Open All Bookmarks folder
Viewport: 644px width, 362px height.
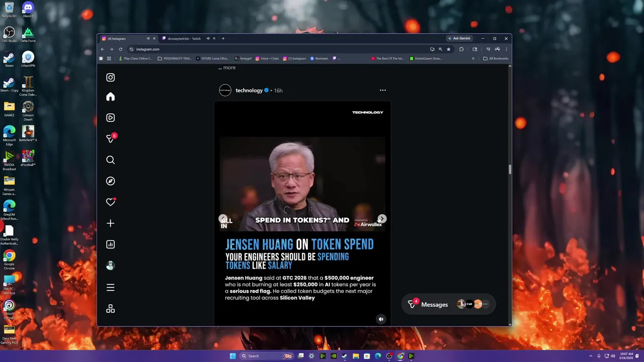click(x=496, y=58)
